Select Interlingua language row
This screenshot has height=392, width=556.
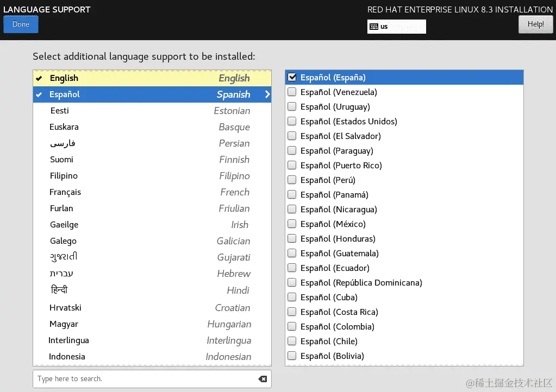[x=152, y=340]
